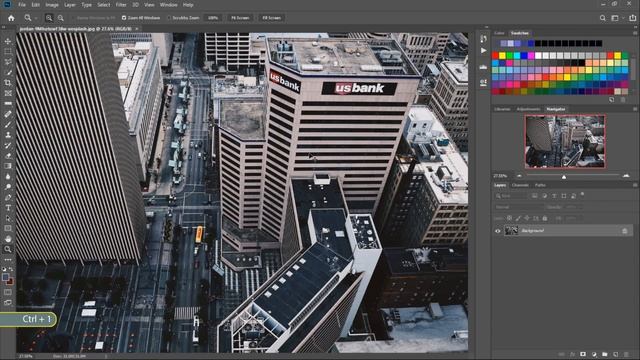The image size is (640, 360).
Task: Select the Rectangle shape tool
Action: (x=8, y=229)
